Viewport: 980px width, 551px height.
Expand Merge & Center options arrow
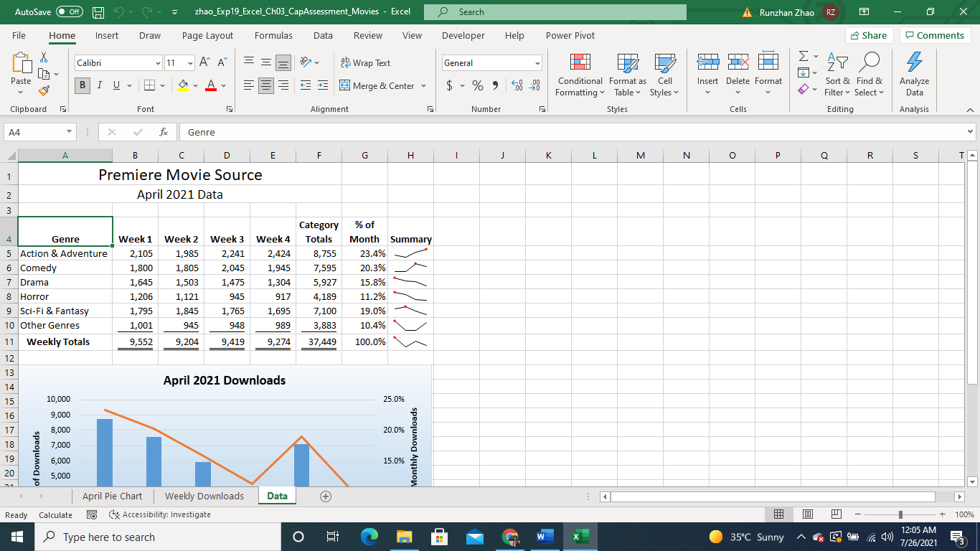(x=423, y=86)
